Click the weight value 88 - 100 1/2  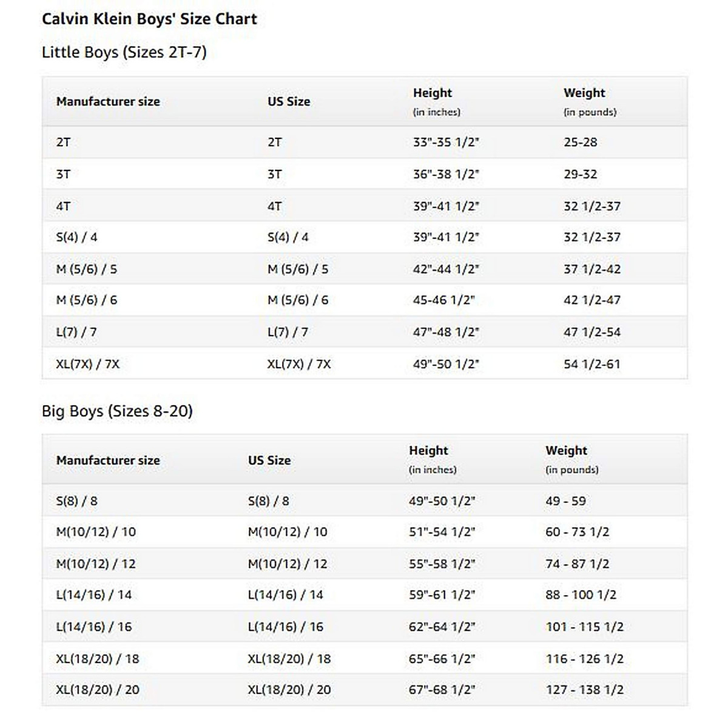(x=581, y=595)
